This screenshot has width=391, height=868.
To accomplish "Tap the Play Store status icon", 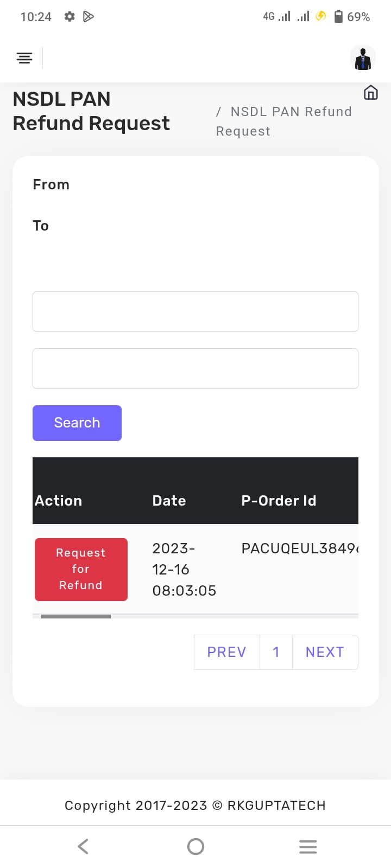I will click(89, 17).
